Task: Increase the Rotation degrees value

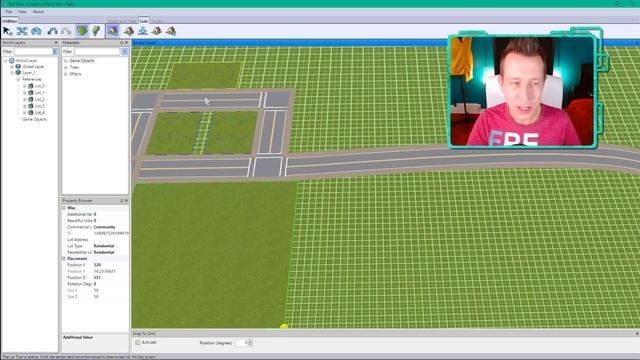Action: (x=251, y=341)
